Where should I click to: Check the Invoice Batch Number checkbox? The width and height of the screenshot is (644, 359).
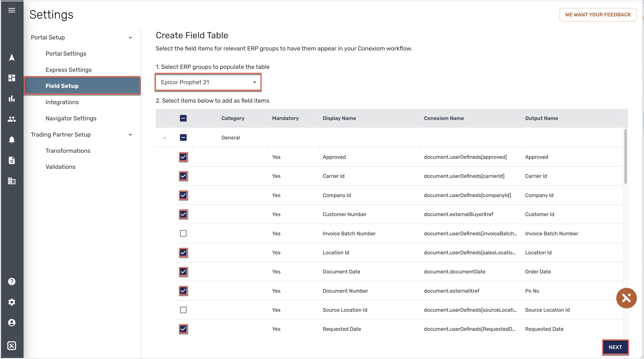(183, 233)
